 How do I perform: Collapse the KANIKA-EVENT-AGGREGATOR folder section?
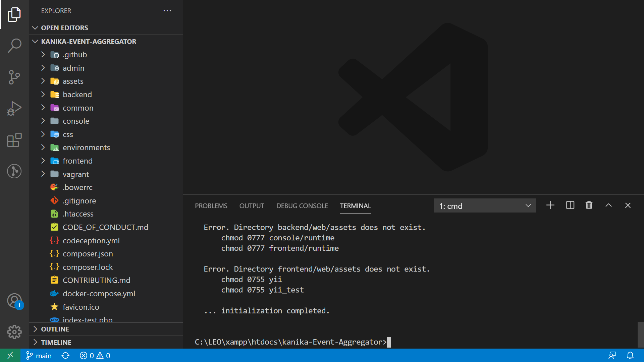[x=106, y=42]
